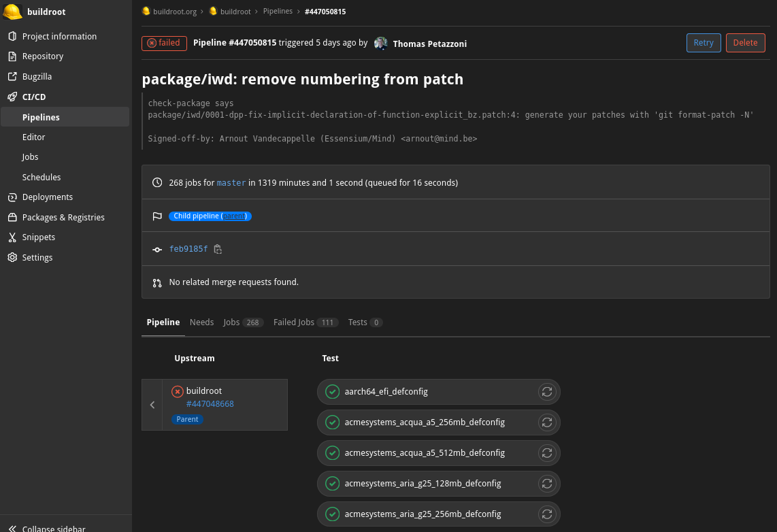This screenshot has width=777, height=532.
Task: Open Thomas Petazzoni's profile link
Action: point(429,44)
